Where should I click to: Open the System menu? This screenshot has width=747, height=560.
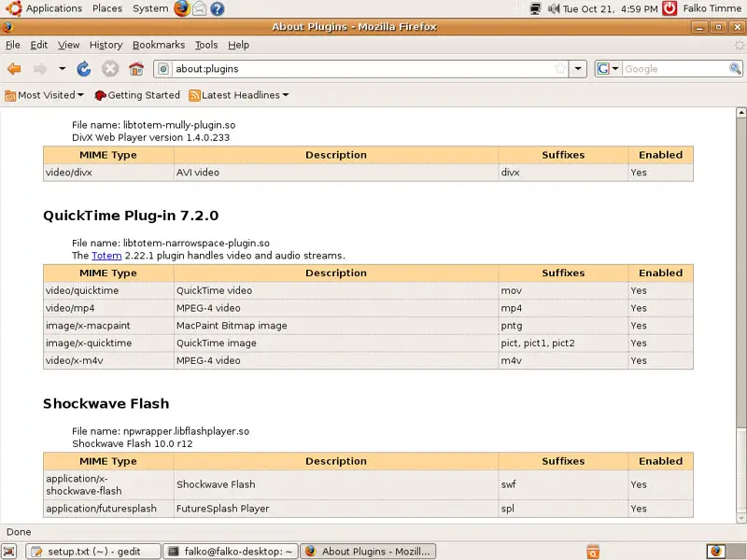point(150,8)
